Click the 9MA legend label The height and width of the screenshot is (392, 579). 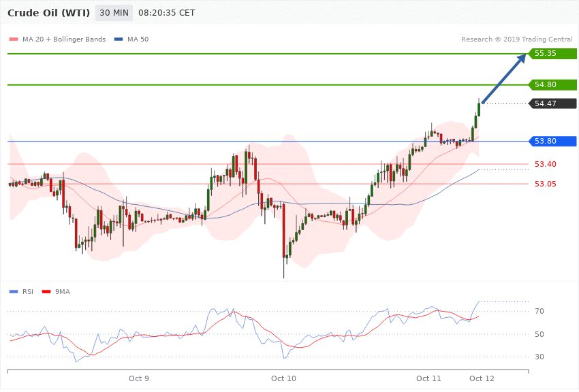point(63,292)
